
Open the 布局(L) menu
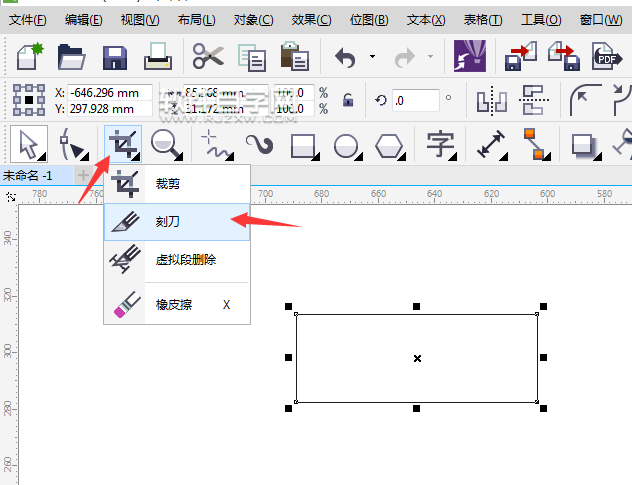tap(197, 19)
